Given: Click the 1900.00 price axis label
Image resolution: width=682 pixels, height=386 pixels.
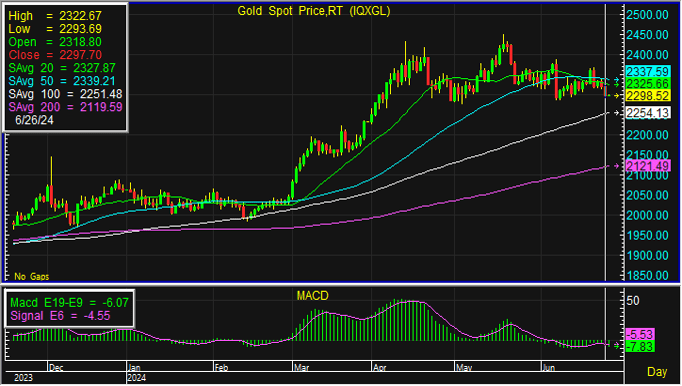Looking at the screenshot, I should (x=648, y=255).
